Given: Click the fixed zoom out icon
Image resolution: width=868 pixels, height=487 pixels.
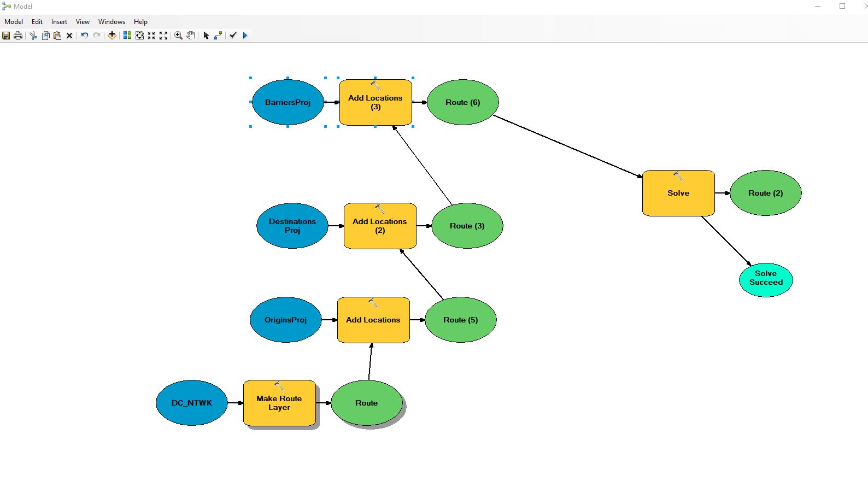Looking at the screenshot, I should pos(163,36).
